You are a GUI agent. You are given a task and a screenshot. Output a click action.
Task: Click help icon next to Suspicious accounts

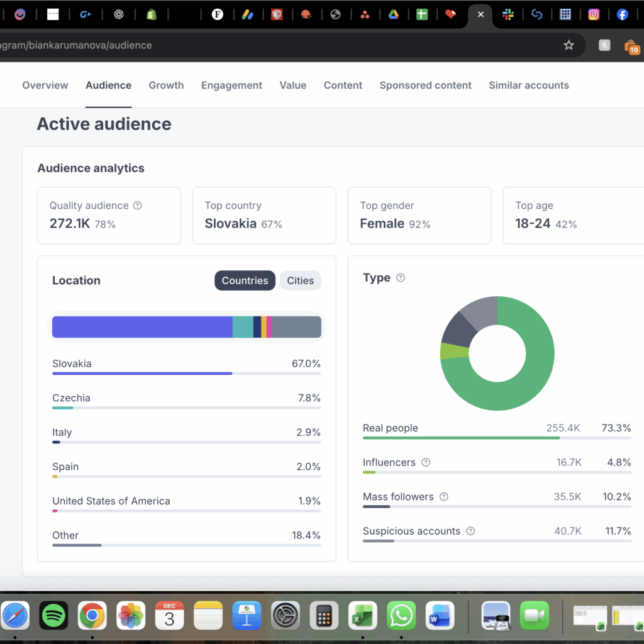[x=470, y=531]
